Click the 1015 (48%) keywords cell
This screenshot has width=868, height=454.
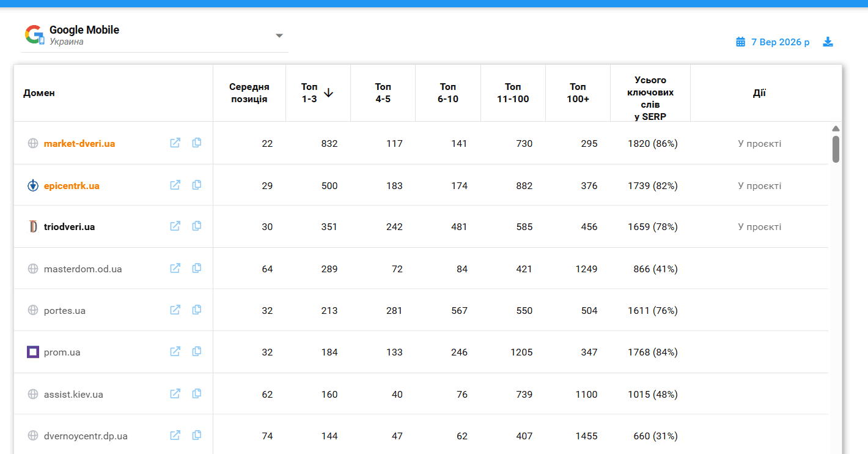pos(653,395)
